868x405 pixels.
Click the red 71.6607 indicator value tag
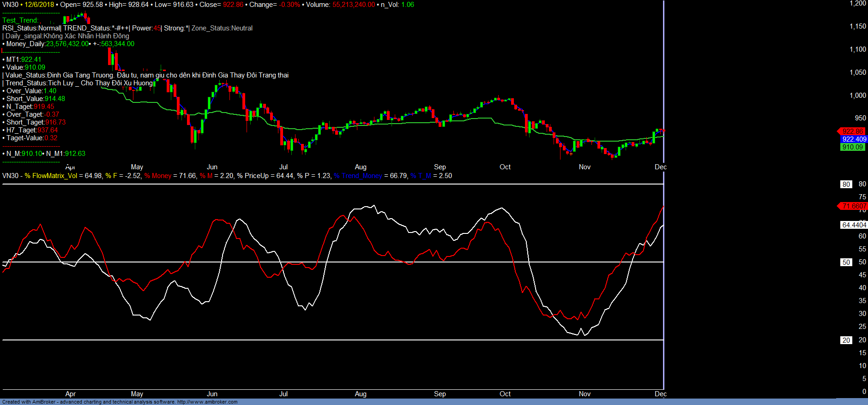tap(853, 206)
